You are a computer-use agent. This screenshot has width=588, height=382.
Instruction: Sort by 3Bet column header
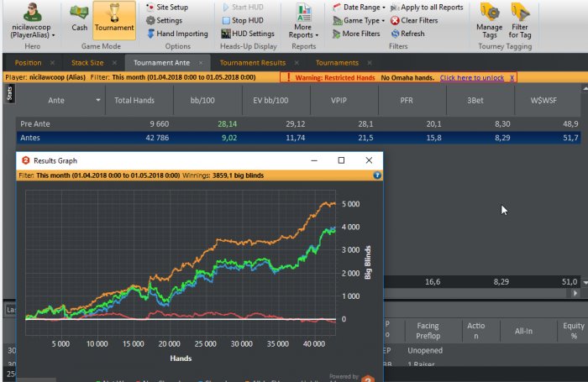pos(480,100)
